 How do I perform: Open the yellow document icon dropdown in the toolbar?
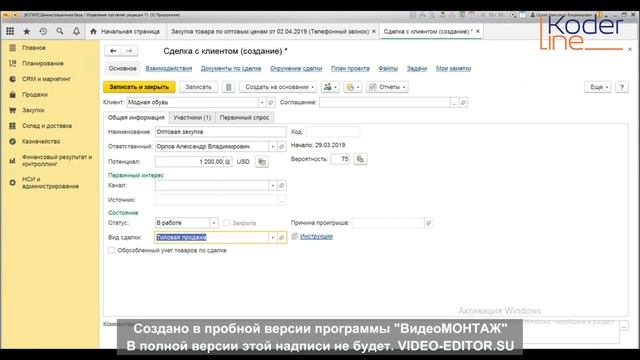(x=353, y=87)
